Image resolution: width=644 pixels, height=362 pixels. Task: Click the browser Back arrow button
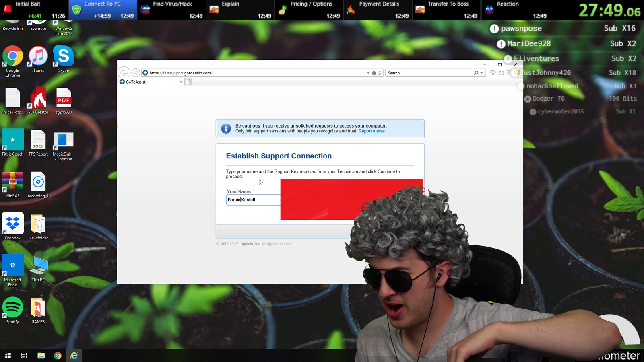click(124, 72)
